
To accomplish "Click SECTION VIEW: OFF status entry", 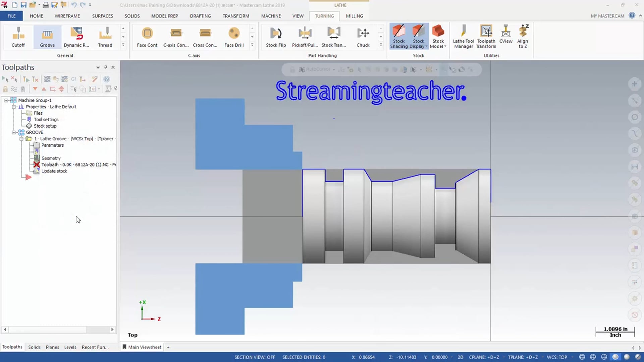I will click(x=255, y=357).
